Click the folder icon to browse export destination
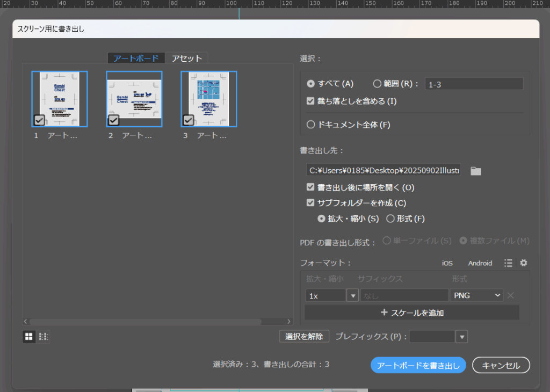The height and width of the screenshot is (392, 550). [476, 171]
